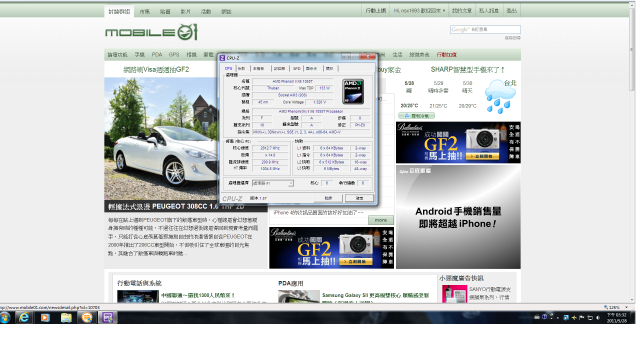Click the 登出 logout link
This screenshot has height=360, width=640.
[x=511, y=11]
